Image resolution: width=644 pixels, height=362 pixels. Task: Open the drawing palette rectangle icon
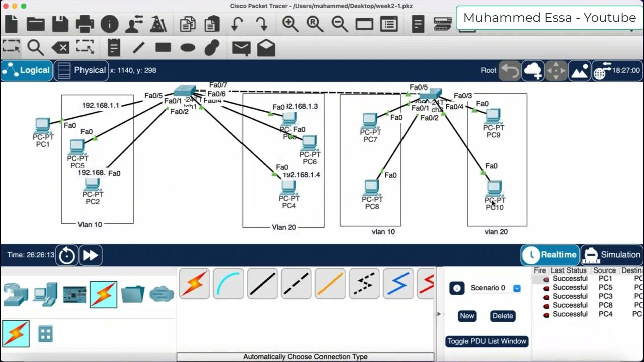364,24
